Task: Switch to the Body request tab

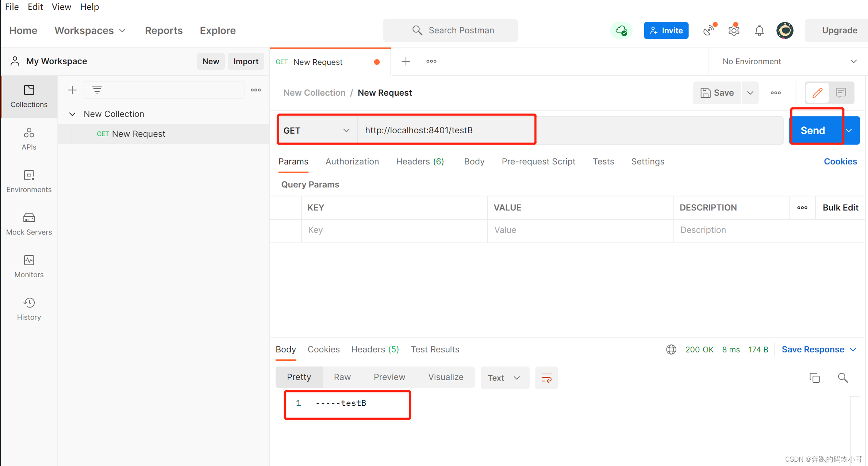Action: 474,161
